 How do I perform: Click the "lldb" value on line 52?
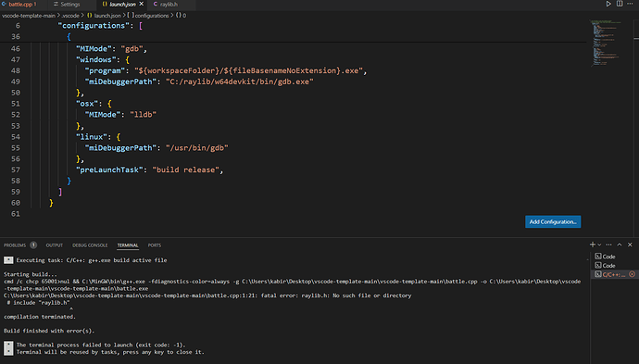143,115
